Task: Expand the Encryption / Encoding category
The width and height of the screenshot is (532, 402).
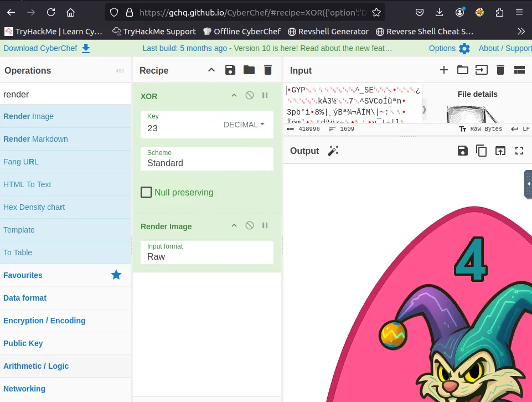Action: pos(44,321)
